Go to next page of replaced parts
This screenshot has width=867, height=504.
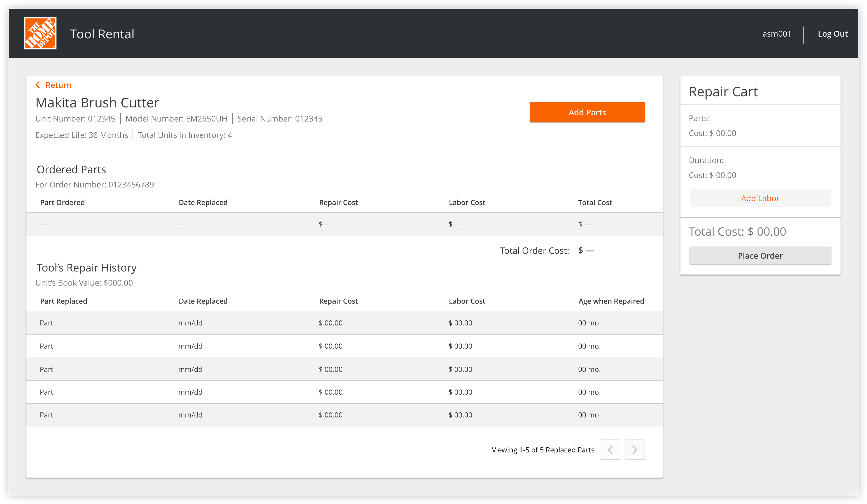pyautogui.click(x=634, y=449)
